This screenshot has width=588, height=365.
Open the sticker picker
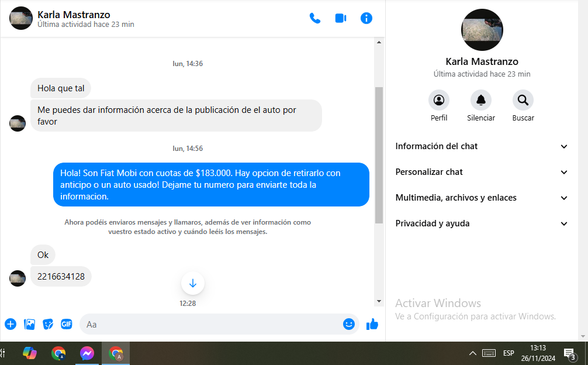click(x=47, y=324)
